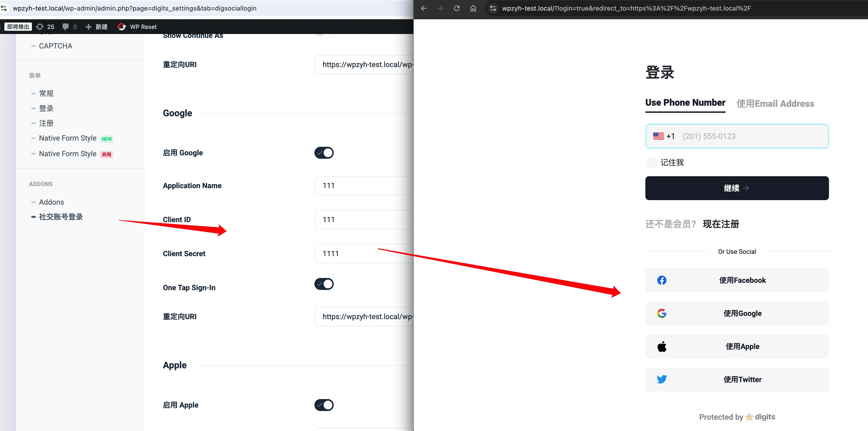Viewport: 868px width, 431px height.
Task: Click the browser back arrow icon
Action: 423,9
